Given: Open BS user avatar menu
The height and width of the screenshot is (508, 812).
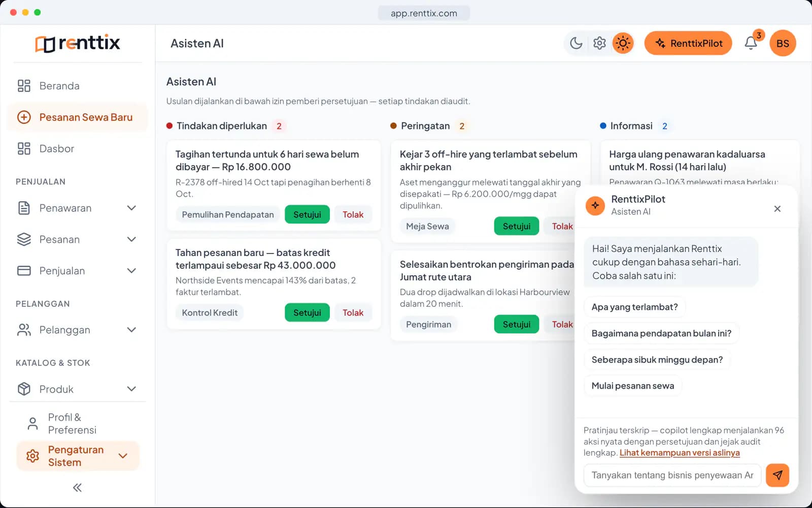Looking at the screenshot, I should click(783, 43).
